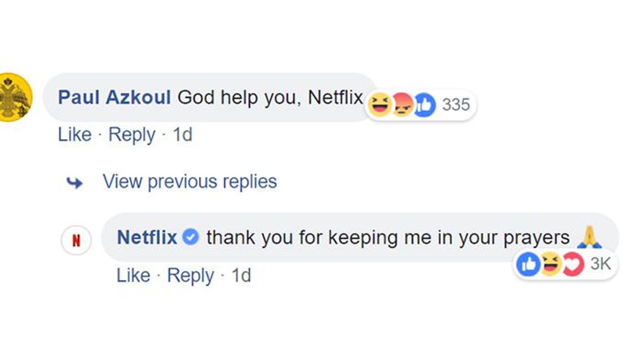The width and height of the screenshot is (644, 362).
Task: Click Paul Azkoul's name link
Action: click(x=114, y=97)
